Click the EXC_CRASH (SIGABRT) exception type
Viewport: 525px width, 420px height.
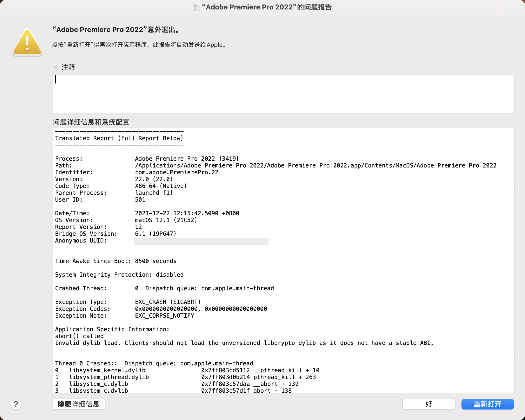168,302
